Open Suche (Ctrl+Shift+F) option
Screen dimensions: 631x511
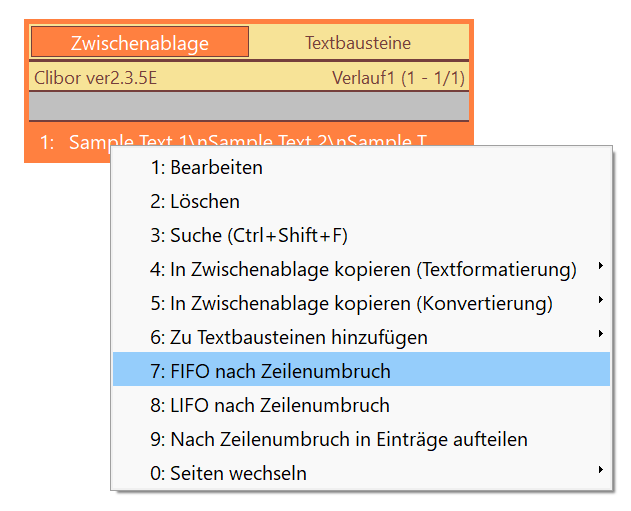361,235
